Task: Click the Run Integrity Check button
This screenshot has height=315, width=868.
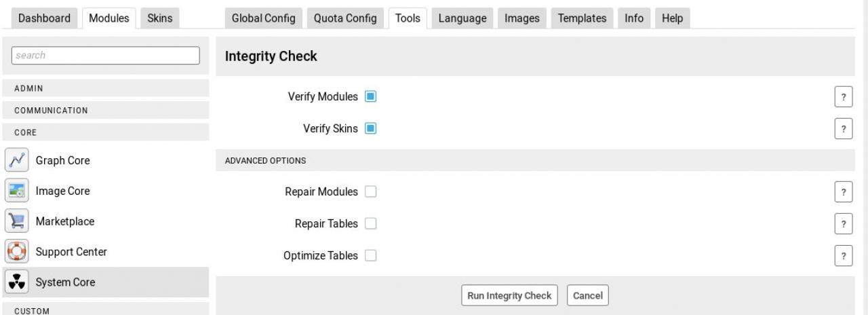Action: tap(509, 295)
